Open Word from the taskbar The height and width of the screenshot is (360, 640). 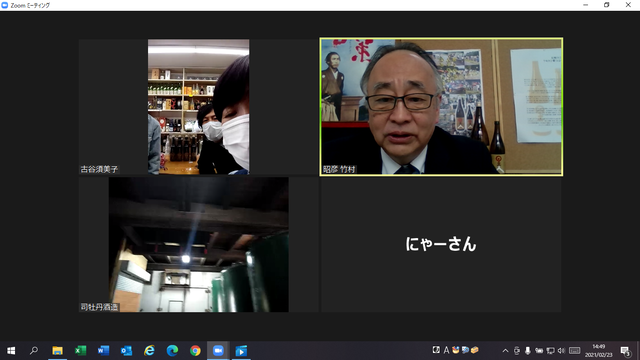click(x=103, y=351)
